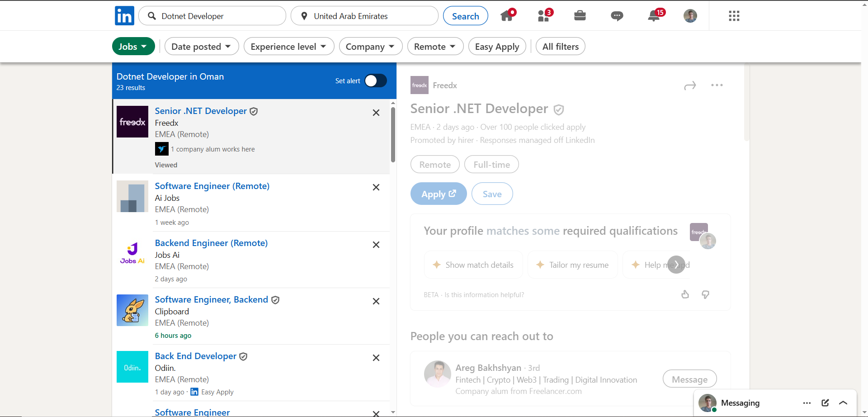Open the Jobs briefcase icon
This screenshot has width=868, height=417.
point(580,16)
